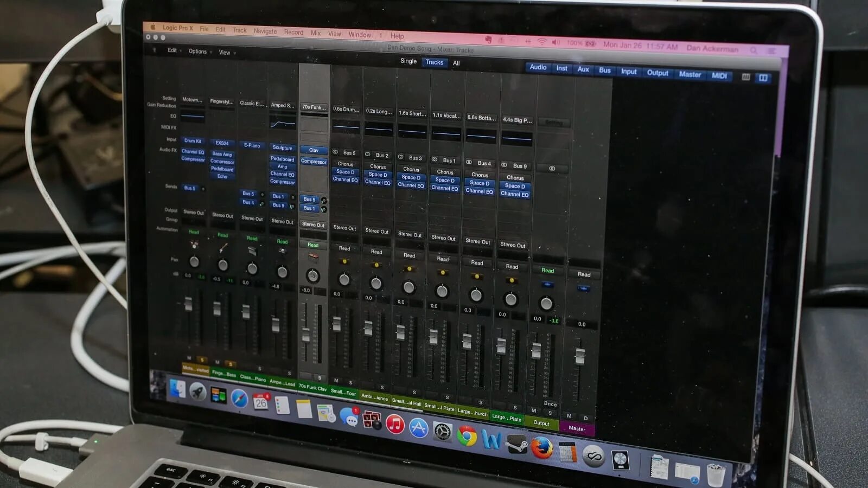Launch Steam from the Dock
868x488 pixels.
click(x=516, y=445)
